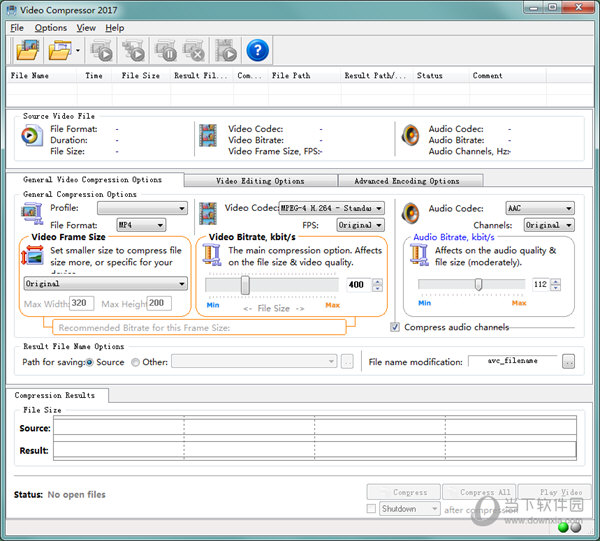600x541 pixels.
Task: Click the Status column header
Action: pos(441,76)
